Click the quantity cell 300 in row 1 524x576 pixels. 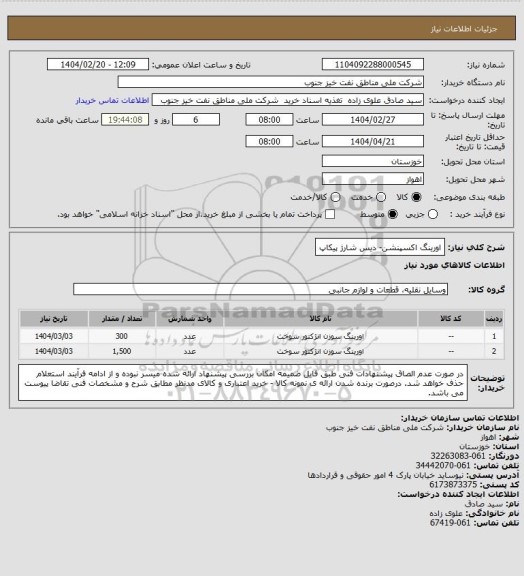click(x=122, y=336)
